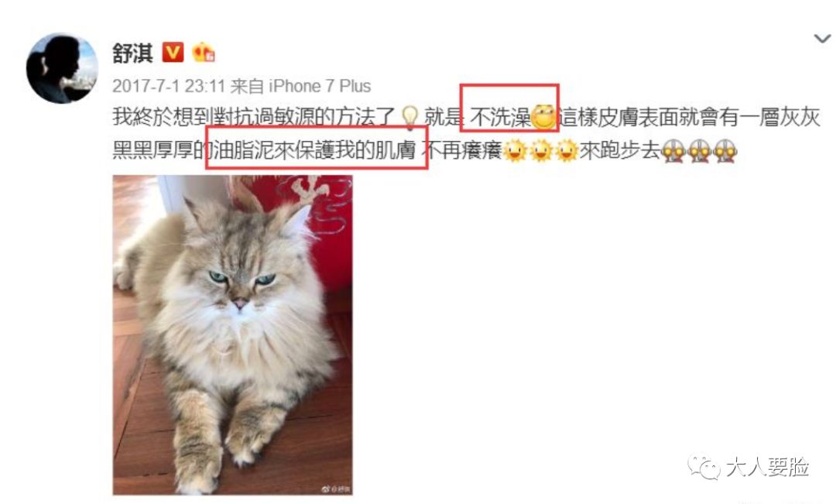Open the profile avatar of 舒淇
This screenshot has height=504, width=836.
(x=63, y=68)
